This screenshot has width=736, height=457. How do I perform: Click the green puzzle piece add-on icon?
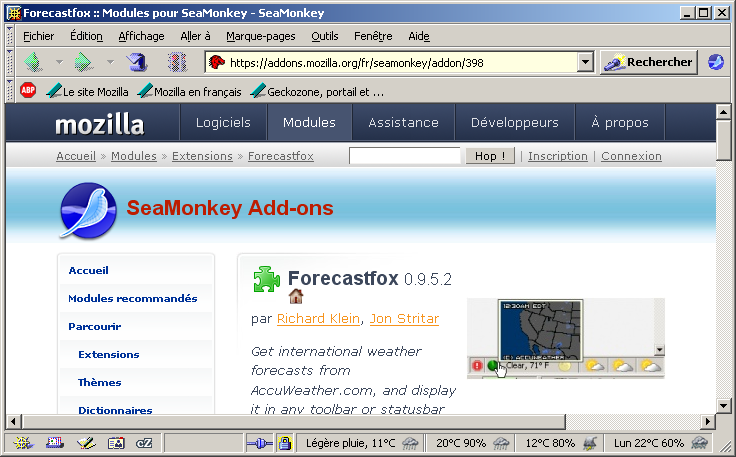pyautogui.click(x=267, y=279)
